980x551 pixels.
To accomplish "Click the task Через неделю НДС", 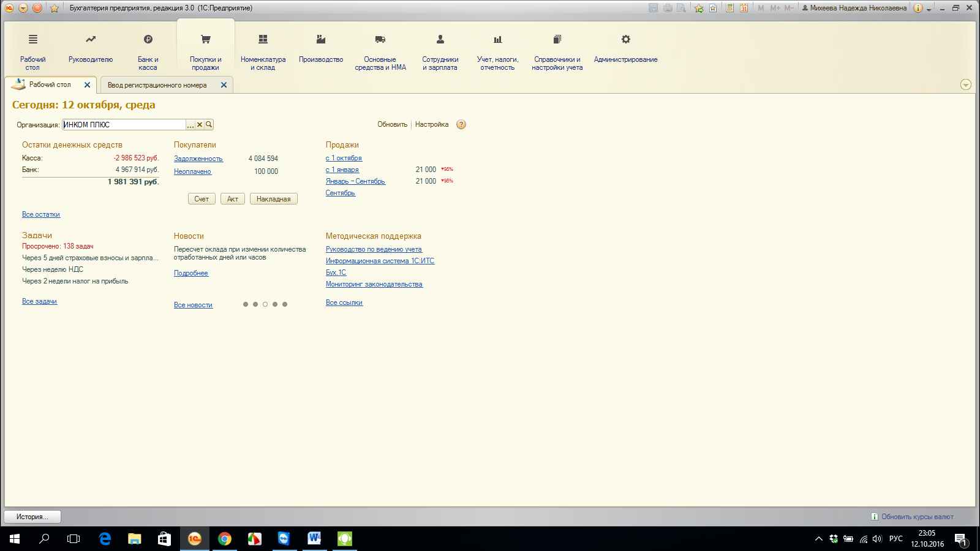I will (53, 269).
